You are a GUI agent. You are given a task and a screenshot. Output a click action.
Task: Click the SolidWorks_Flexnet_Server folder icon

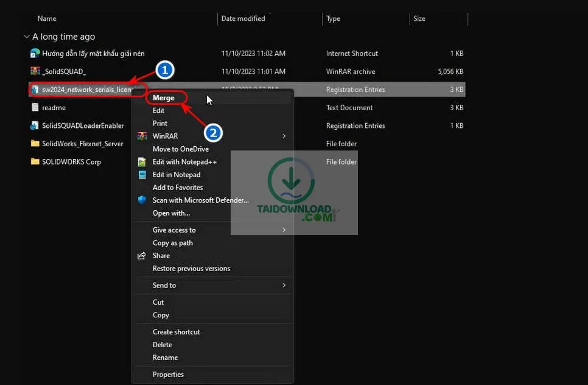pos(35,144)
